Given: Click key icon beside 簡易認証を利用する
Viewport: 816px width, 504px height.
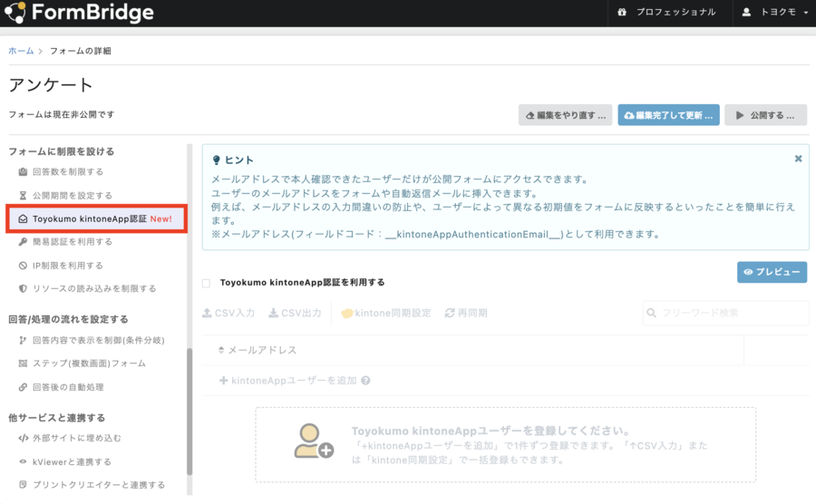Looking at the screenshot, I should (23, 242).
